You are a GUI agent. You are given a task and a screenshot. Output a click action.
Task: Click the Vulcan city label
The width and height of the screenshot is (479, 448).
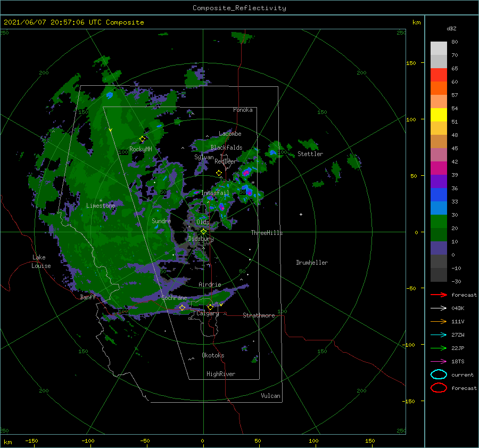tap(271, 396)
